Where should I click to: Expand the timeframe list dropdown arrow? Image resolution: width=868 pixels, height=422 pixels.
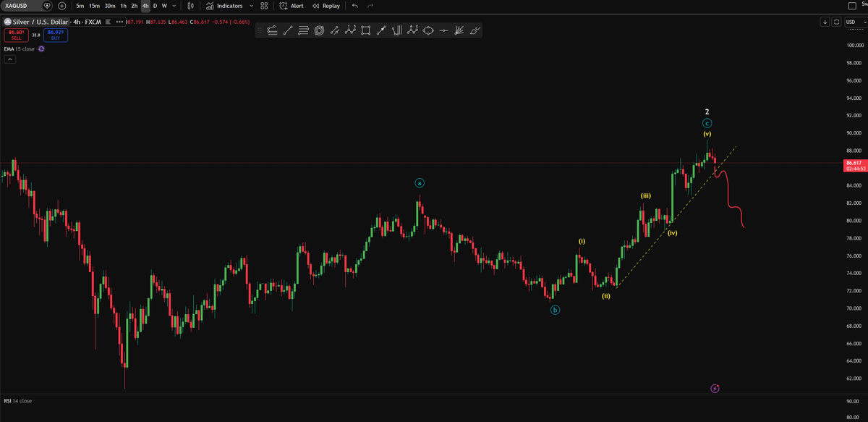coord(174,6)
